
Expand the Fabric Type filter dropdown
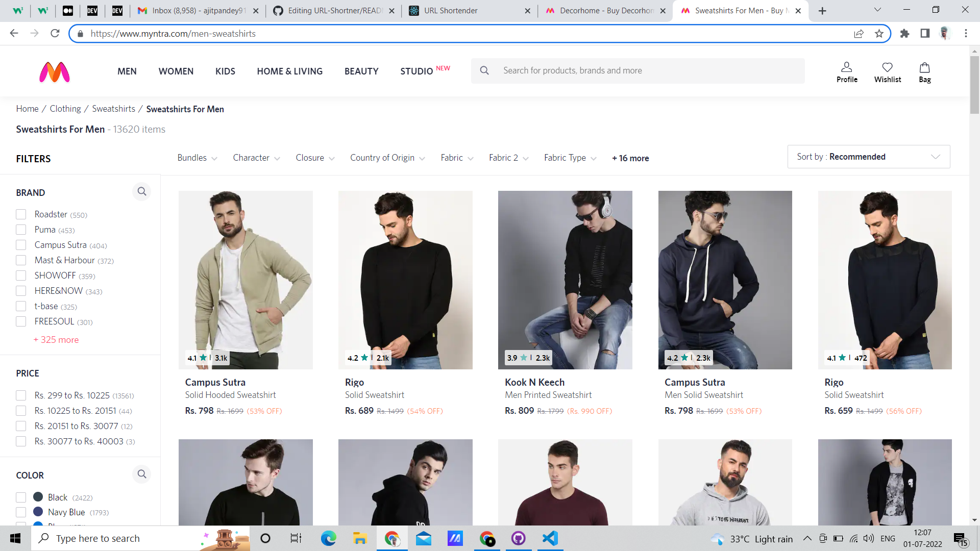point(570,158)
